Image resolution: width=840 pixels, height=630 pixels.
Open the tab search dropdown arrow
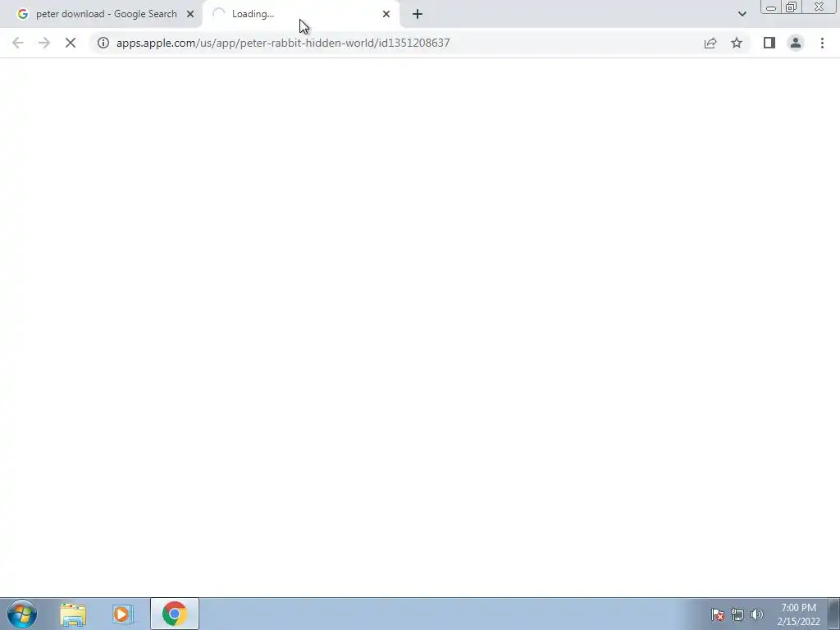click(742, 14)
